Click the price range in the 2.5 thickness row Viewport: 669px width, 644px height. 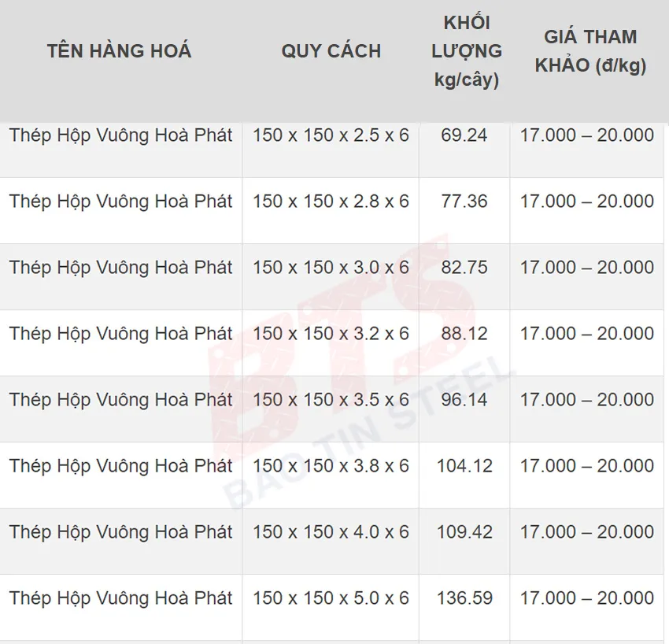586,135
